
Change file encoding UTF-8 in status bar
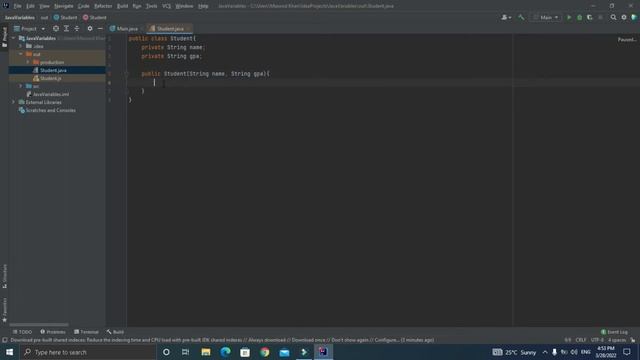[x=597, y=340]
